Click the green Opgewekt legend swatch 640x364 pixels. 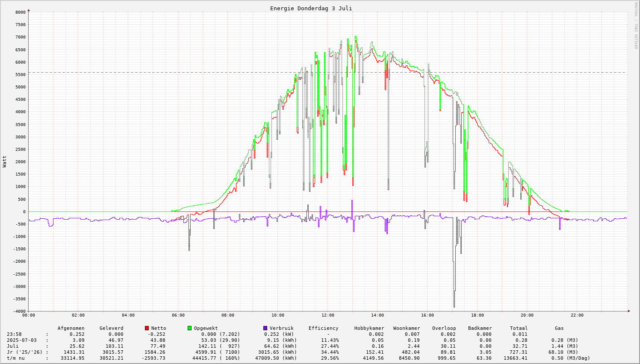coord(190,328)
